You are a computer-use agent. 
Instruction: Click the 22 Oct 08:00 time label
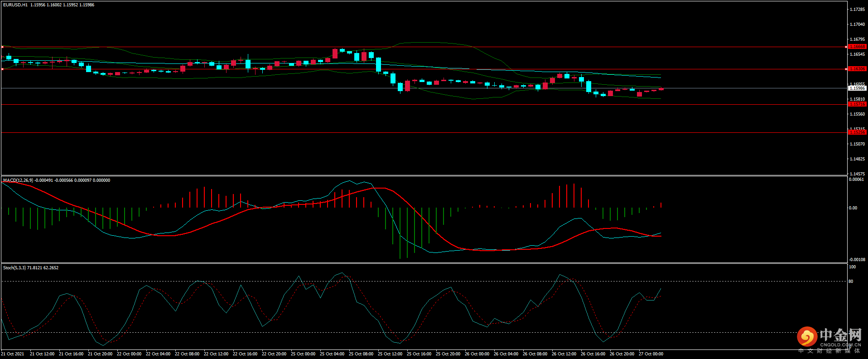(x=187, y=354)
